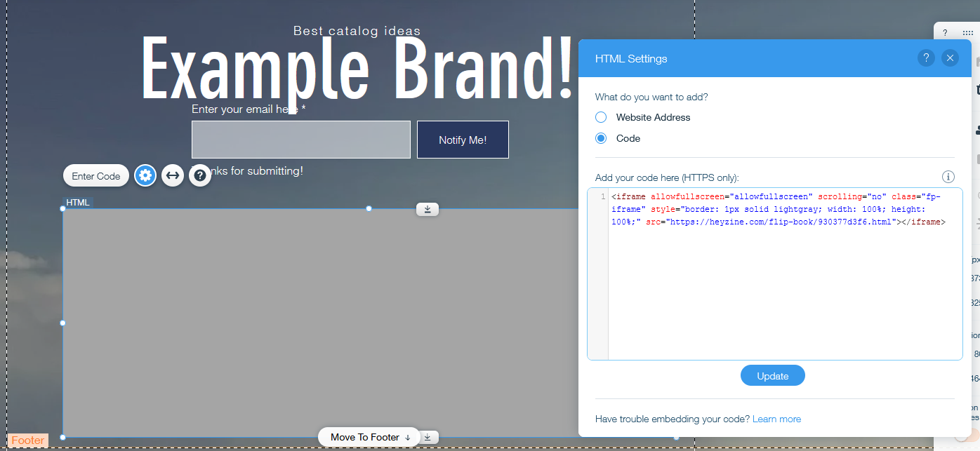Open the Learn more link

(x=776, y=419)
